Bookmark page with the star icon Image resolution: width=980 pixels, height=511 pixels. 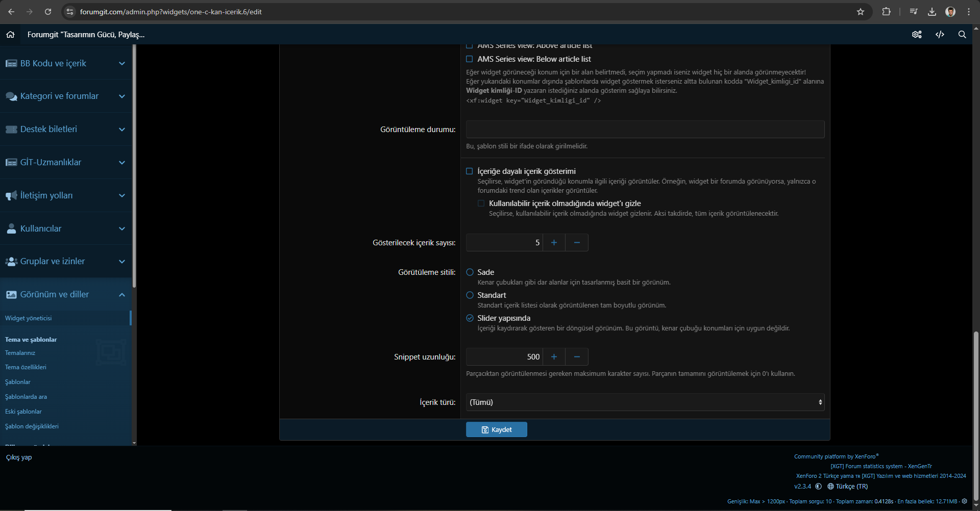pyautogui.click(x=861, y=12)
